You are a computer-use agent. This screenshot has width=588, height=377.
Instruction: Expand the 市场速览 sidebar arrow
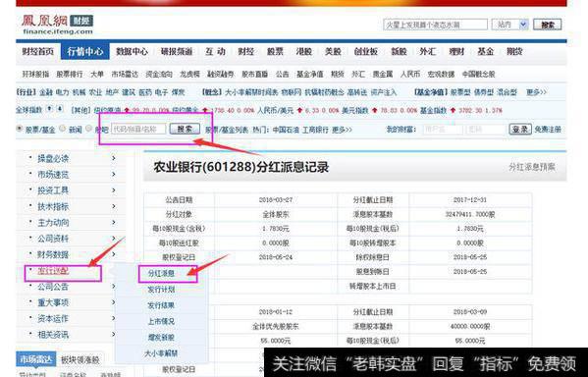click(114, 174)
